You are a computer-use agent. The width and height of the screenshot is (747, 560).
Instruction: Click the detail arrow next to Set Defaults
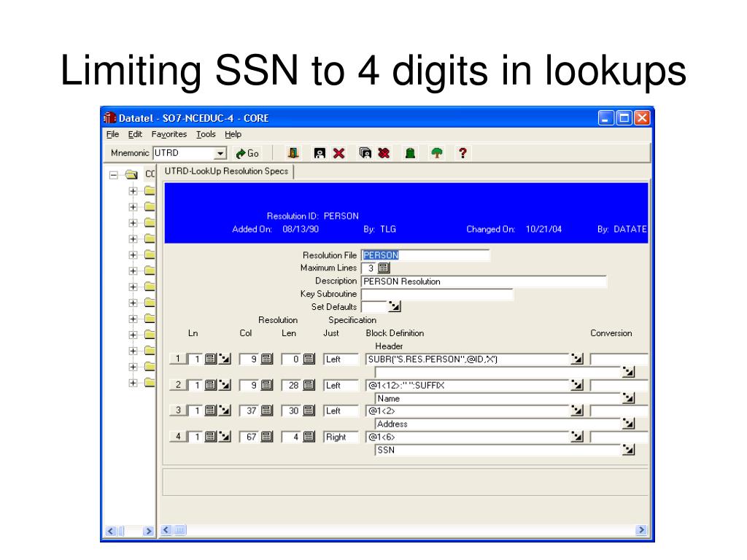pyautogui.click(x=395, y=307)
